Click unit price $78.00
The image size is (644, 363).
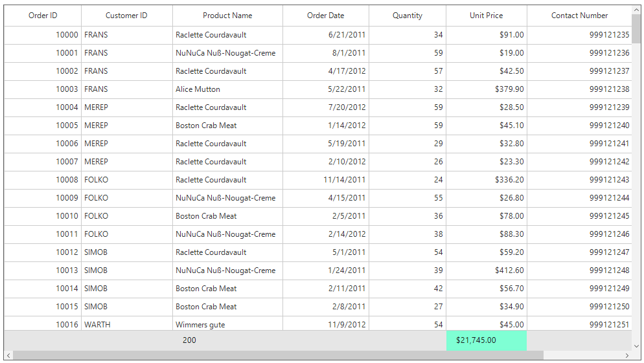pos(487,216)
